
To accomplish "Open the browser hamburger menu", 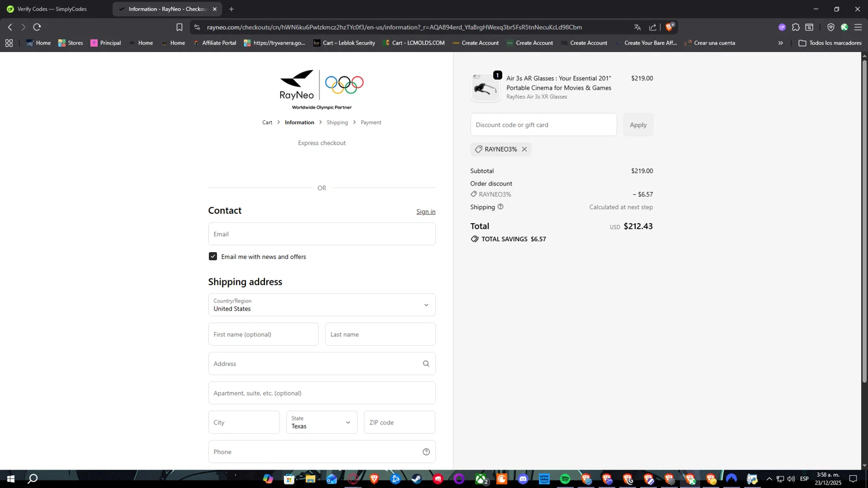I will coord(858,27).
